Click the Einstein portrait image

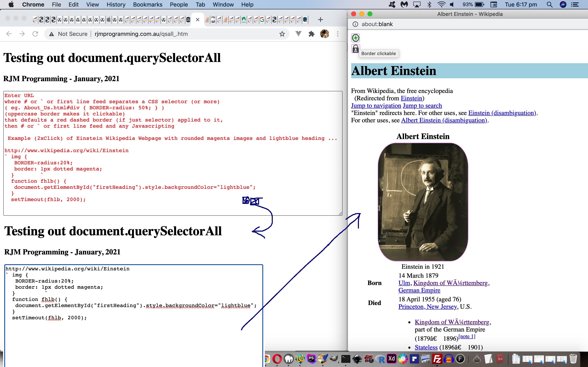423,202
